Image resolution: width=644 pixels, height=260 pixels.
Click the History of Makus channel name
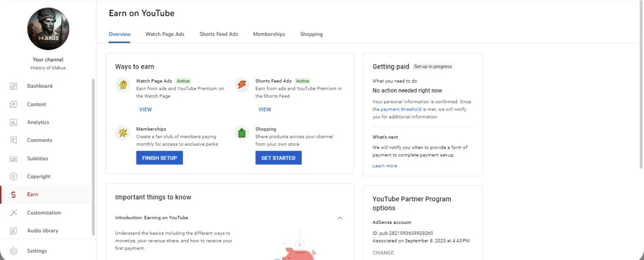(x=48, y=68)
